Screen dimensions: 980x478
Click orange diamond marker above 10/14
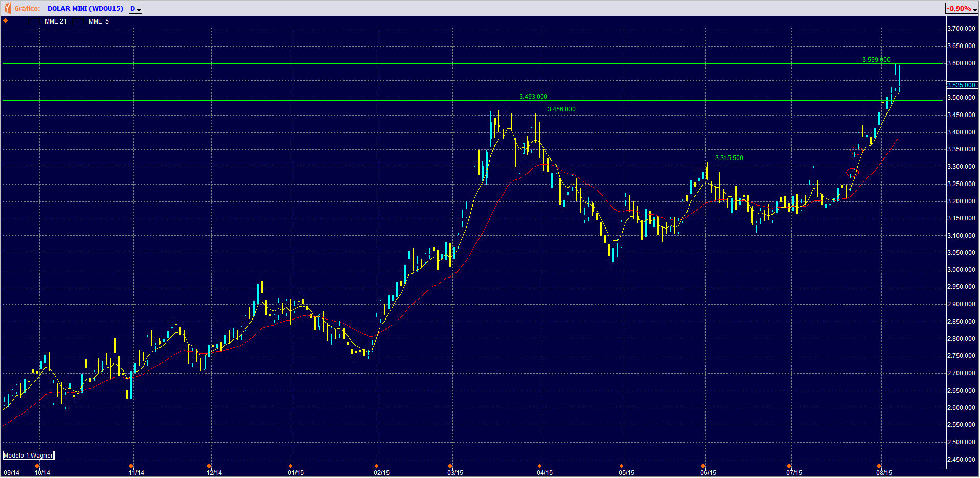[x=37, y=466]
